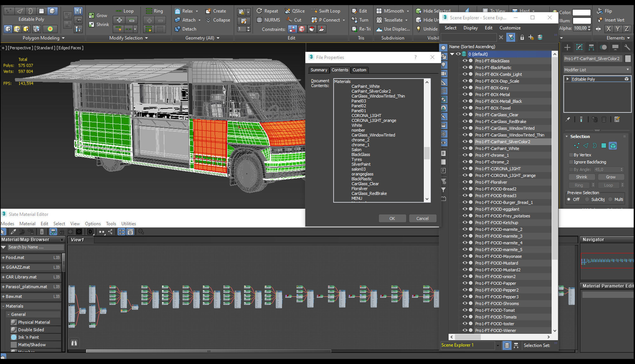
Task: Enable the Ignore Backfacing checkbox
Action: pyautogui.click(x=571, y=162)
